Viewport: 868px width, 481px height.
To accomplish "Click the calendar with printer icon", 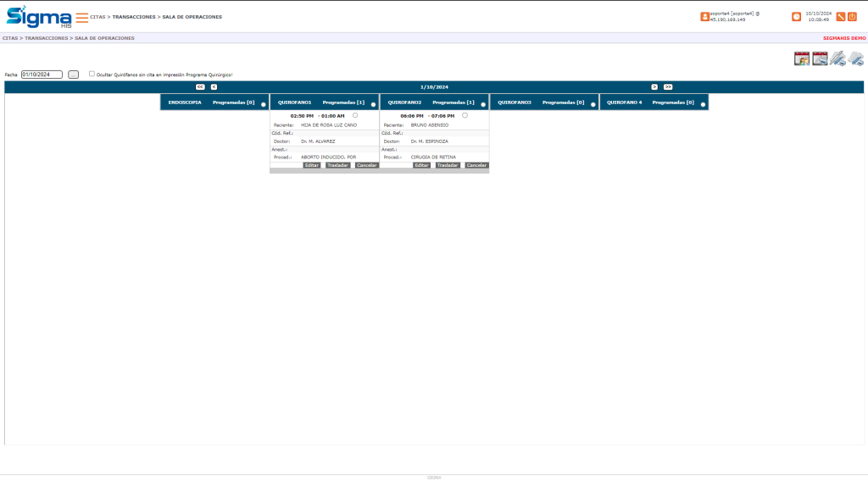I will tap(820, 58).
